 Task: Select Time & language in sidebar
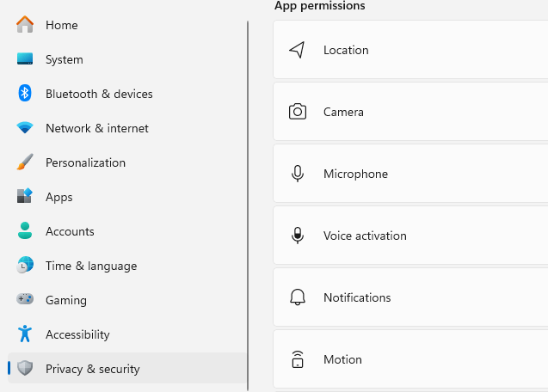click(90, 266)
